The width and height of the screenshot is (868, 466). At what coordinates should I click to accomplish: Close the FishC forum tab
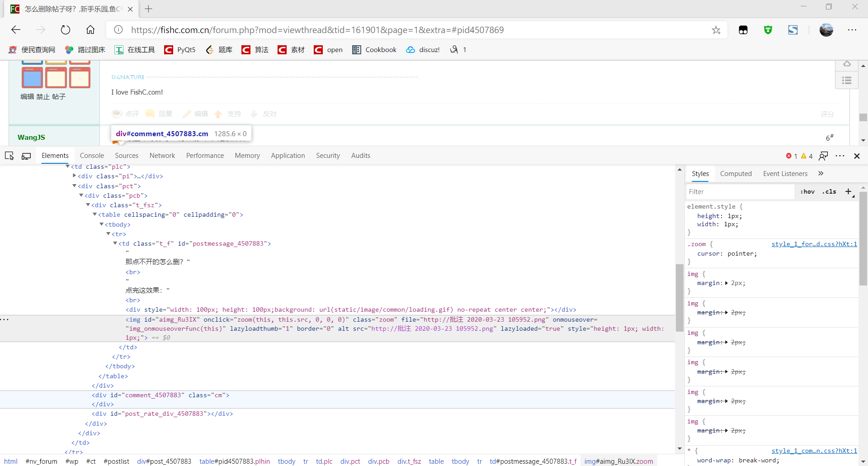click(x=130, y=9)
